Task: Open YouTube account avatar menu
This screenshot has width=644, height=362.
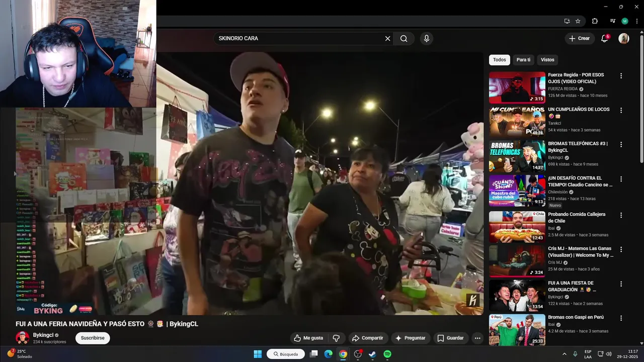Action: click(624, 38)
